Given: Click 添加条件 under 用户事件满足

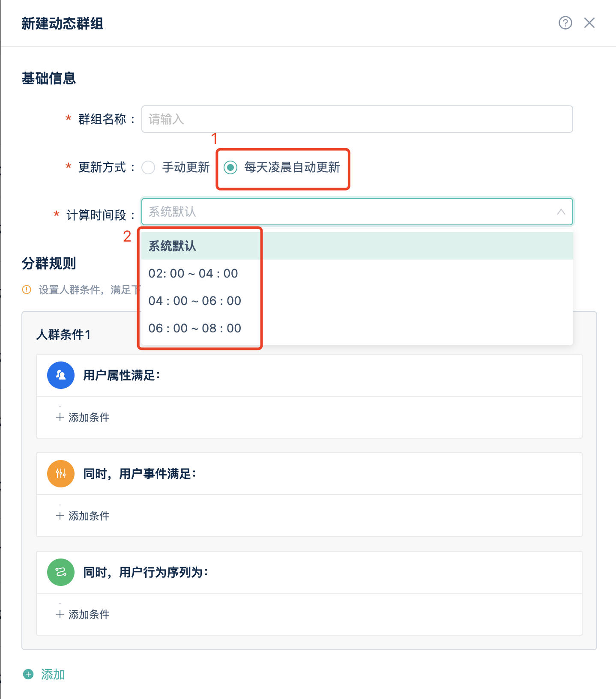Looking at the screenshot, I should (x=83, y=516).
